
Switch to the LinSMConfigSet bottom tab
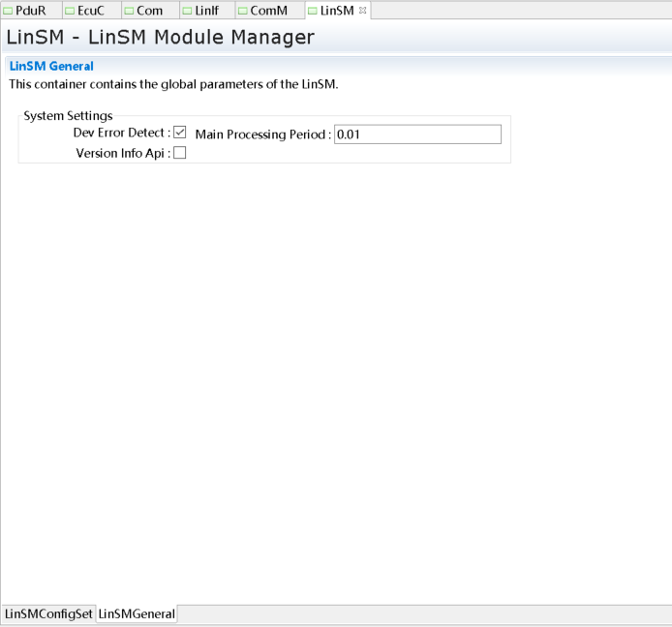point(48,614)
